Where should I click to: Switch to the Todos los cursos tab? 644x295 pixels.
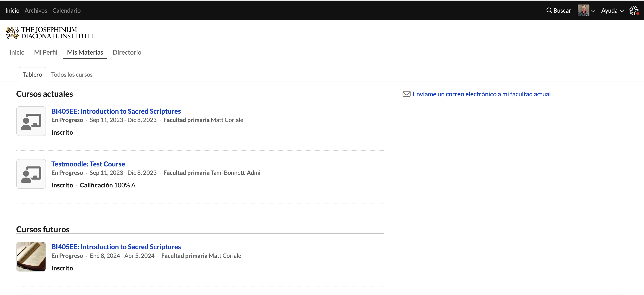(x=72, y=74)
